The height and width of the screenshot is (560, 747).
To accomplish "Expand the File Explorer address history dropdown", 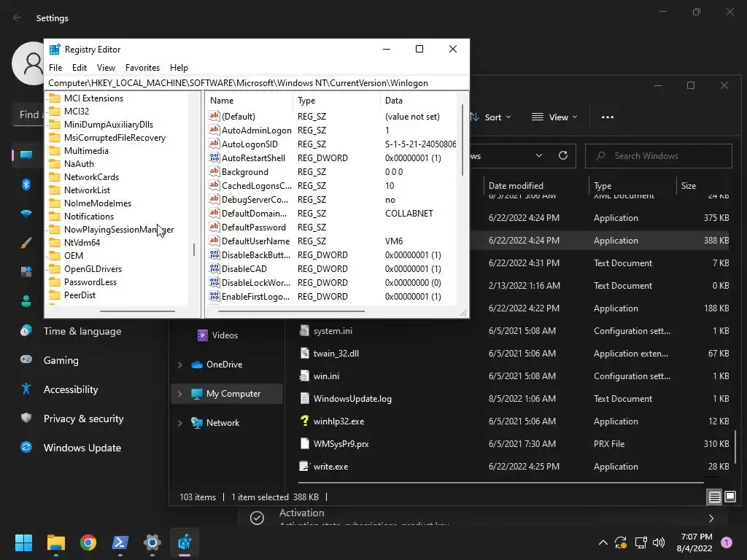I will click(539, 156).
